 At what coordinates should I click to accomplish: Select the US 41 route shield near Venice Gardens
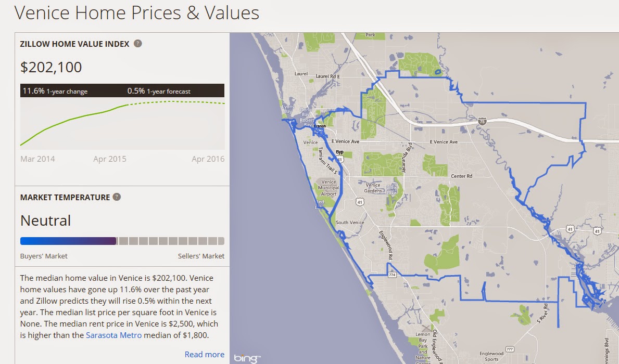360,202
